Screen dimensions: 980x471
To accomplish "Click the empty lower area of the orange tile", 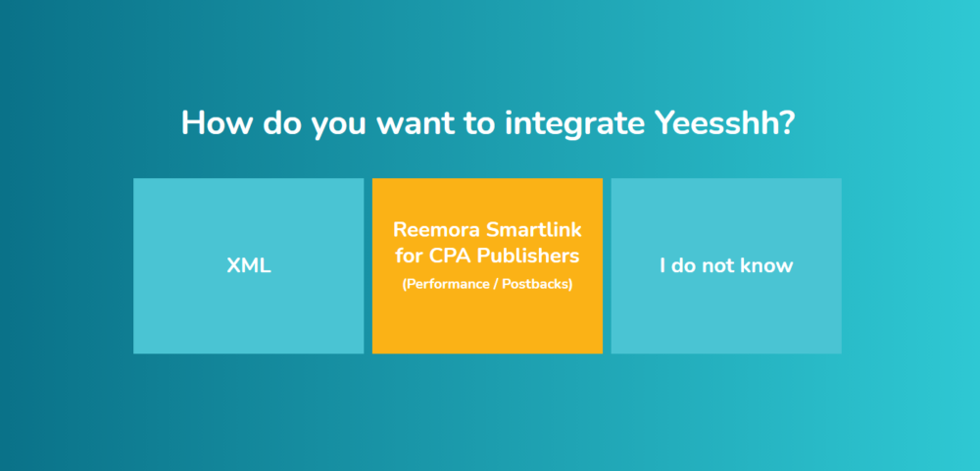I will click(487, 325).
